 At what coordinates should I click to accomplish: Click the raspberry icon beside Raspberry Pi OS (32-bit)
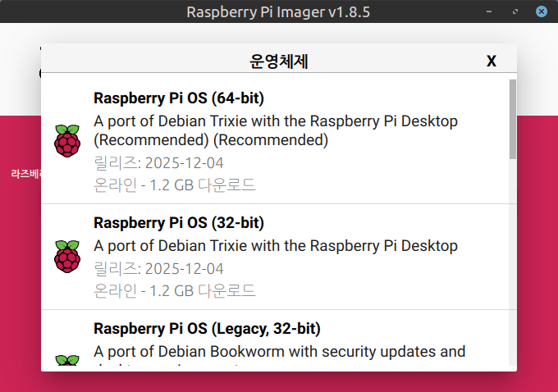coord(67,256)
